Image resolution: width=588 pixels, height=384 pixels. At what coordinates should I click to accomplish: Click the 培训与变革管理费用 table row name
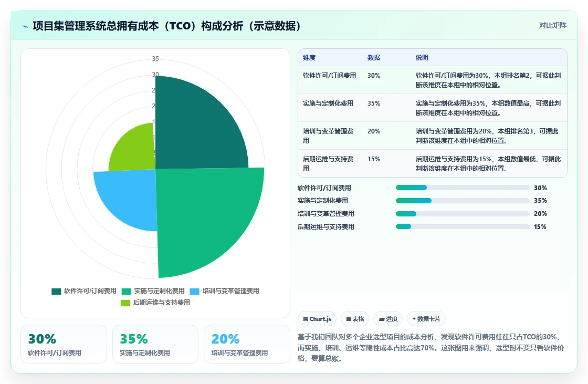click(x=328, y=136)
